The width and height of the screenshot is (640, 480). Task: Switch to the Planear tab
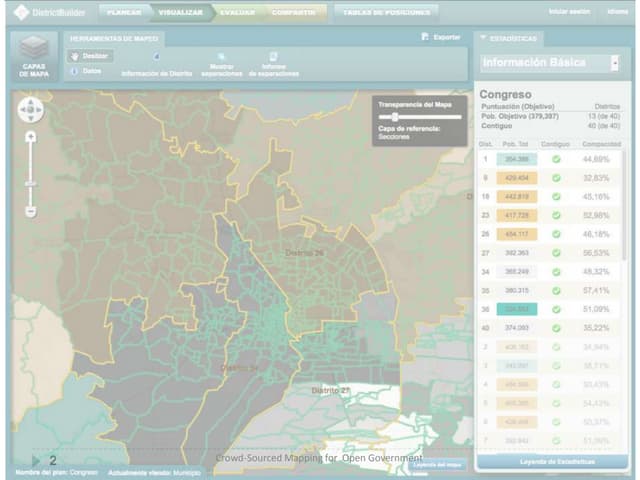point(124,13)
